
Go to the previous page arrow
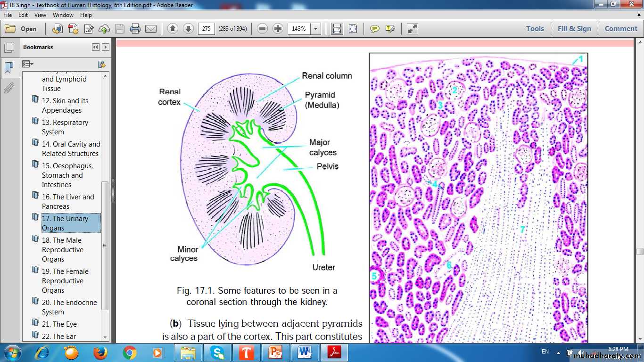tap(173, 29)
